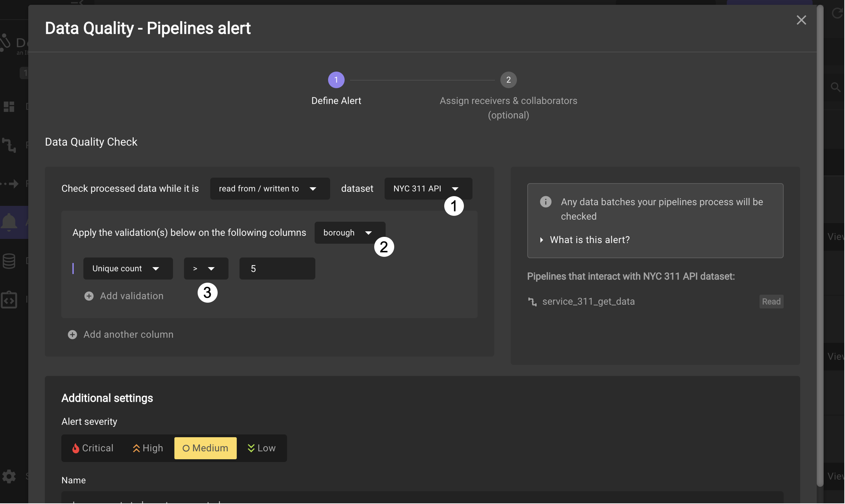Open the NYC 311 API dataset dropdown
Viewport: 845px width, 504px height.
[428, 189]
